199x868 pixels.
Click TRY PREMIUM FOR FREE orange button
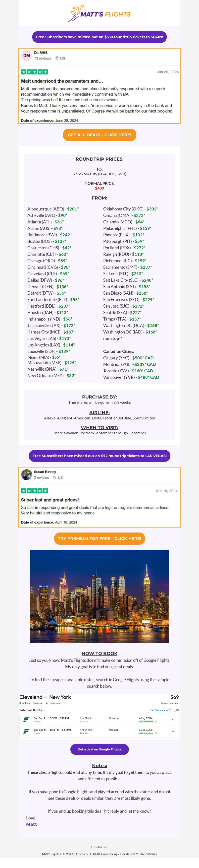coord(99,538)
